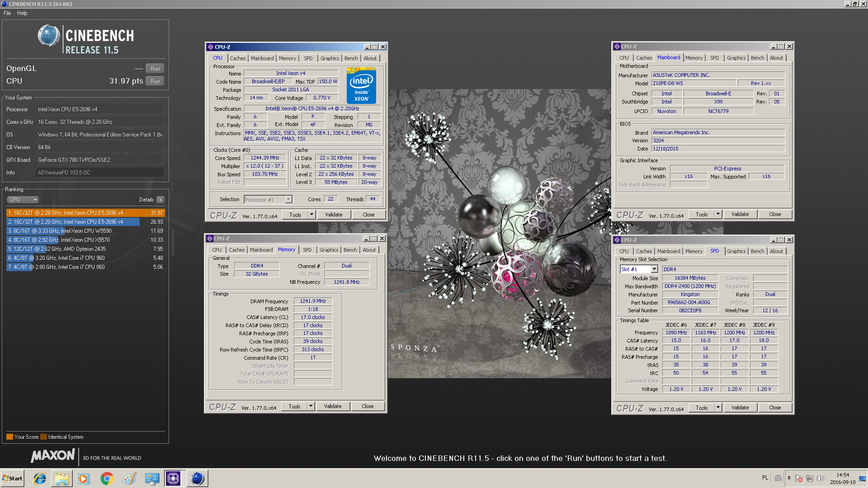Open the Processor #1 selection dropdown
The image size is (868, 488).
(268, 200)
